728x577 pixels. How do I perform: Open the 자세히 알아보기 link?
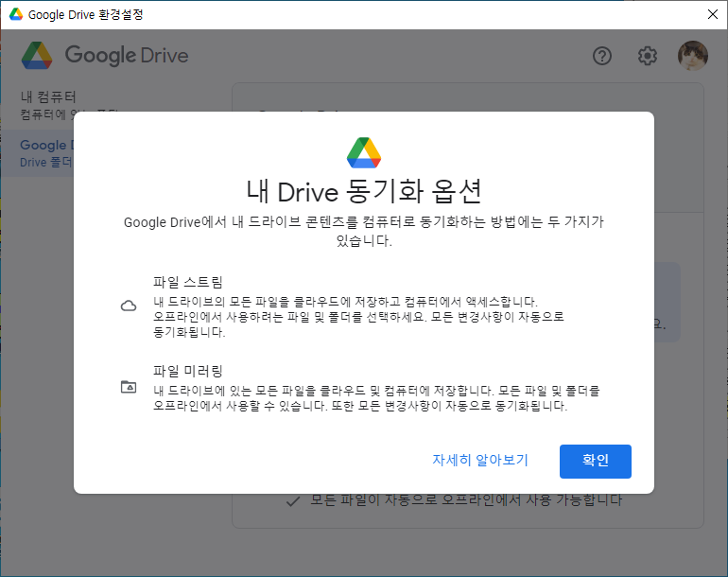tap(480, 460)
